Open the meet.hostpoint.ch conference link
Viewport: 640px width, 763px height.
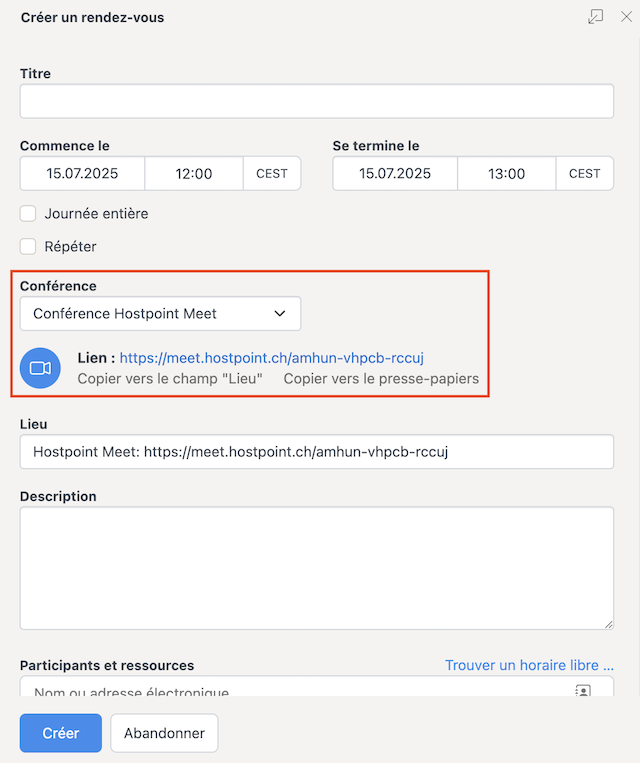pos(272,358)
